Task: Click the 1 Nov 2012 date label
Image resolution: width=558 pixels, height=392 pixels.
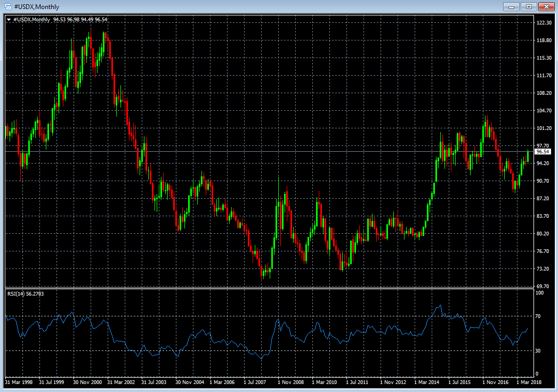Action: (x=393, y=382)
